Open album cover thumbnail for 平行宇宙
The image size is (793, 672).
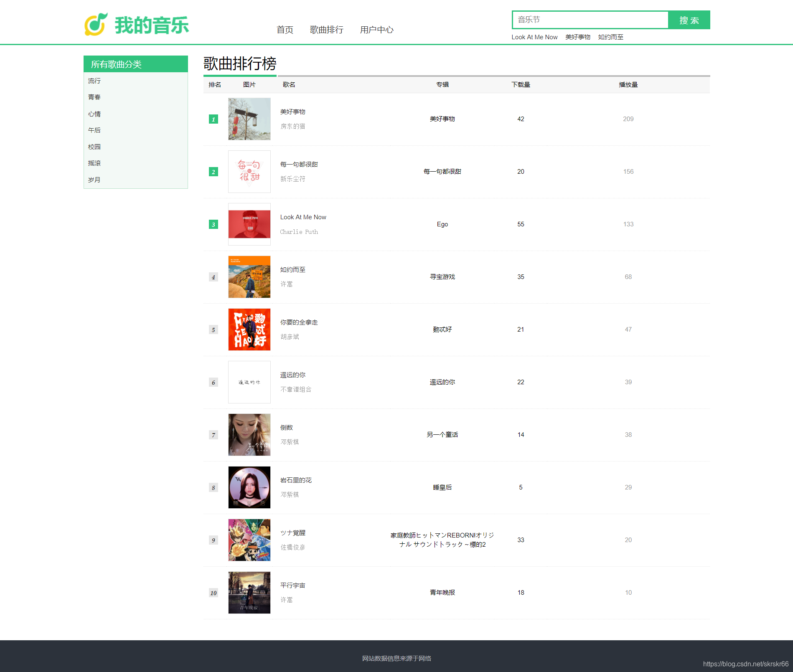(x=249, y=593)
